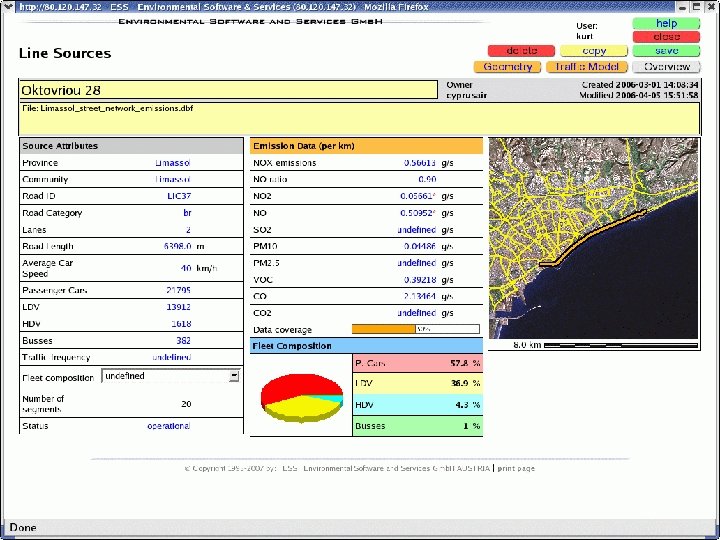This screenshot has width=720, height=540.
Task: Click the Fleet Composition header
Action: click(366, 346)
